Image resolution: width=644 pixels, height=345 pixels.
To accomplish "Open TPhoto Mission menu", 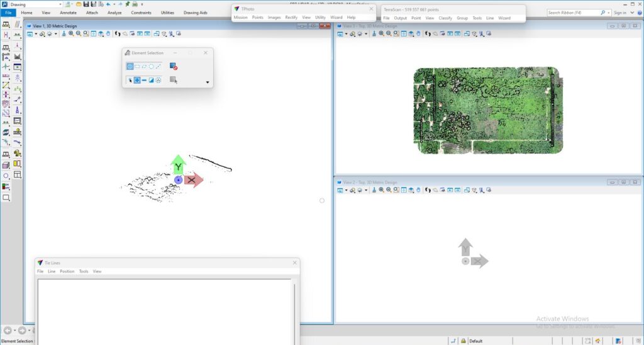I will pyautogui.click(x=241, y=18).
